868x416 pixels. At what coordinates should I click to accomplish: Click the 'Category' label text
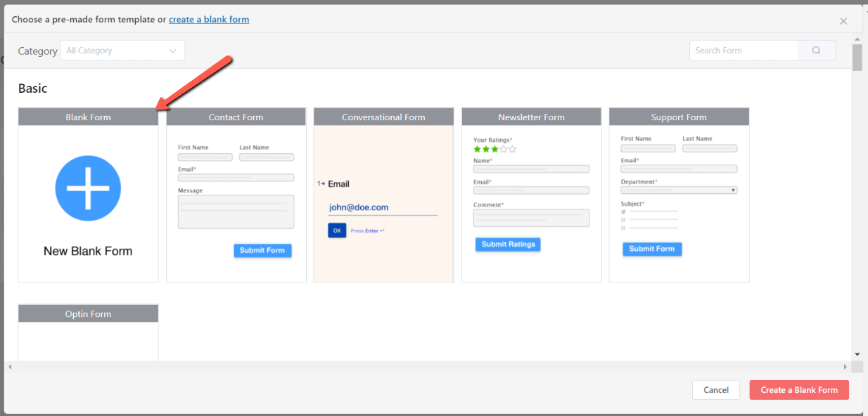38,51
